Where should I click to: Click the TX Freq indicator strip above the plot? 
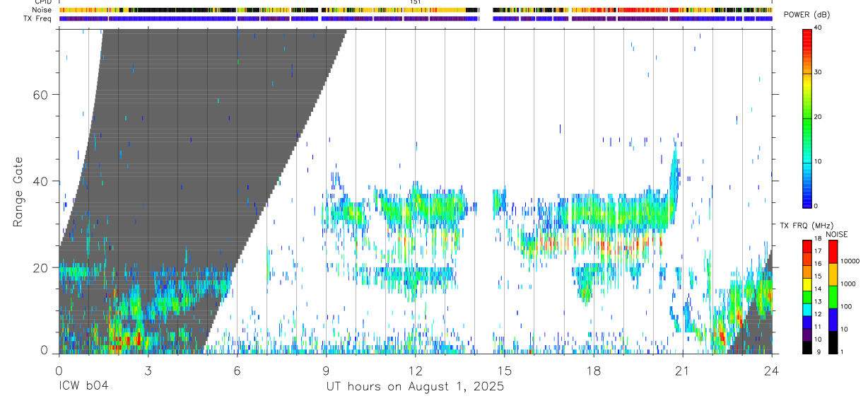[416, 18]
